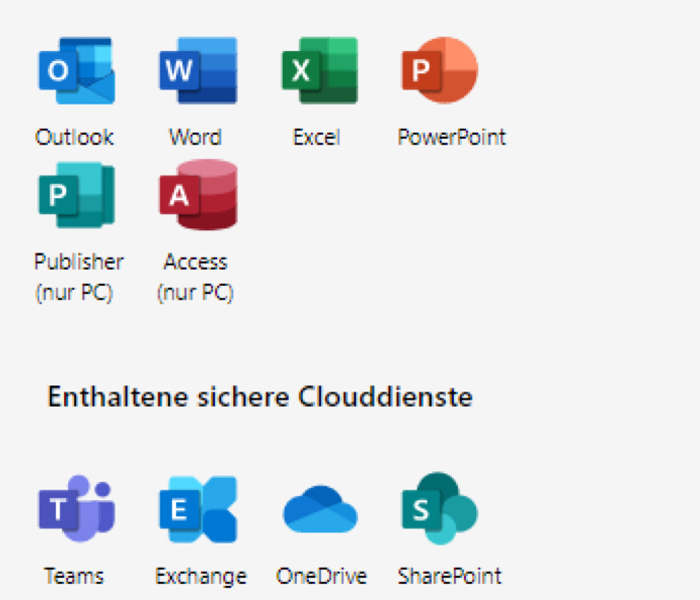The width and height of the screenshot is (700, 600).
Task: Click the "Outlook" label text
Action: [x=75, y=137]
